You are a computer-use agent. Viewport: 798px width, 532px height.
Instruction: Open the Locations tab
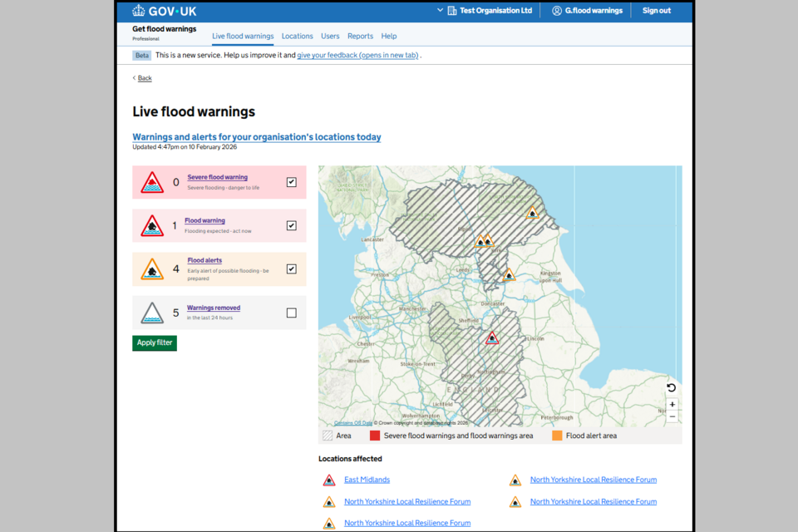[297, 37]
